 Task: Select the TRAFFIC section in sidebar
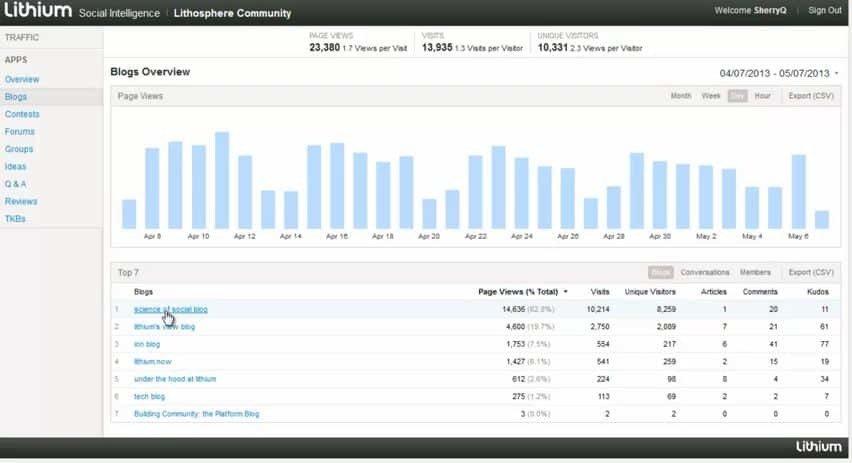pos(23,37)
